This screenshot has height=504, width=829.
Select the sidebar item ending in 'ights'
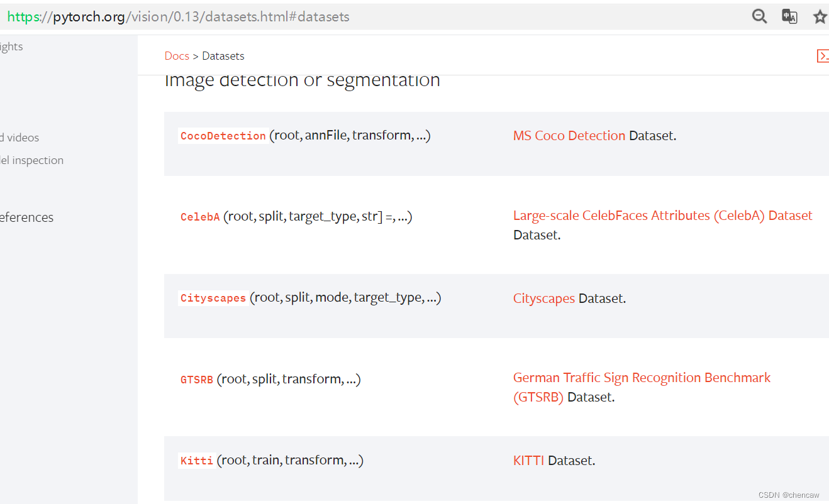click(x=11, y=47)
